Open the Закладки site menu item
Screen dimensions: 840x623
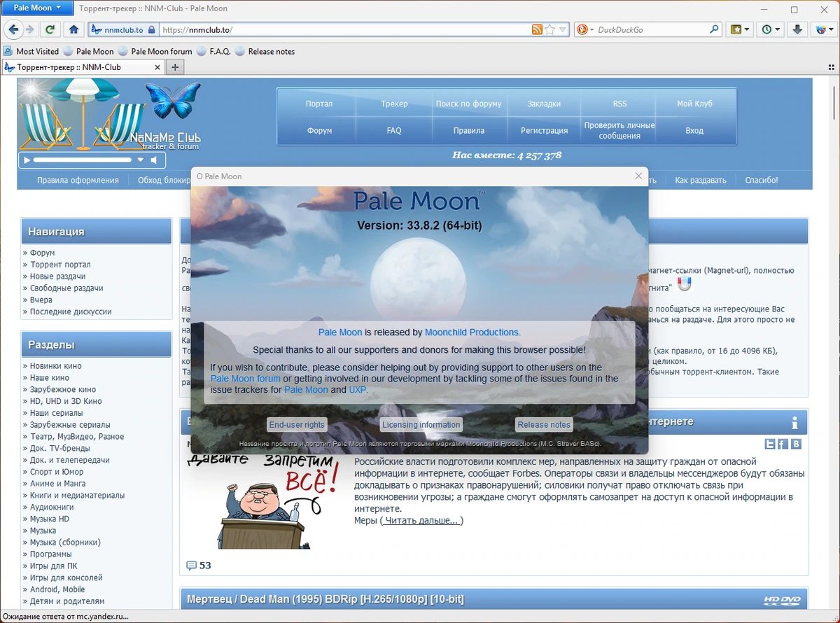544,104
